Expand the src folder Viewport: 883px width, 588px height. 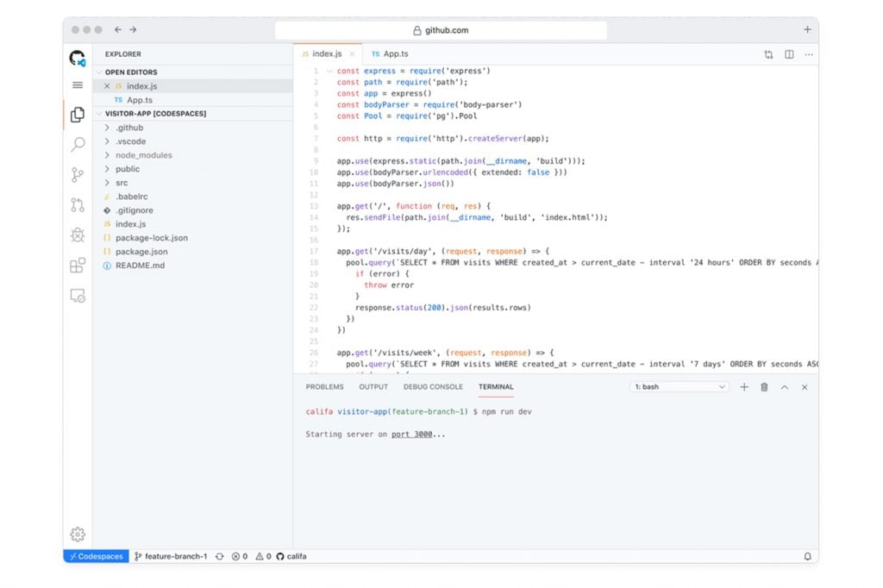click(x=192, y=183)
